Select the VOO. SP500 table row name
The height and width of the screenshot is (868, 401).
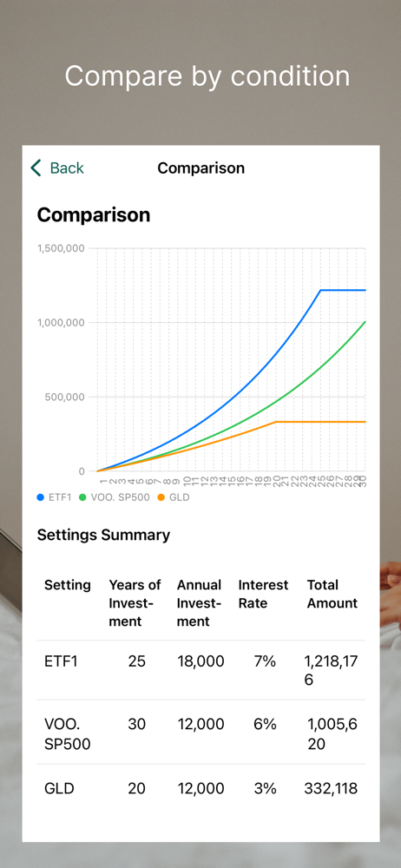click(68, 734)
